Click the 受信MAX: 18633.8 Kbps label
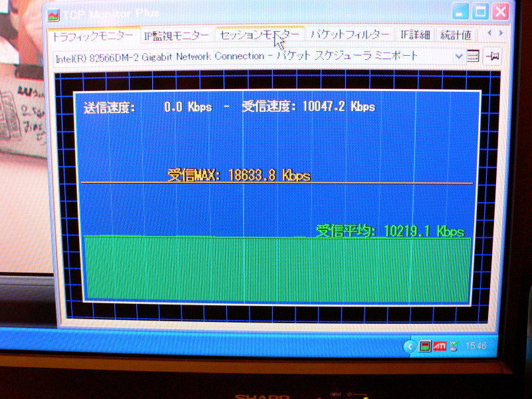The image size is (532, 399). coord(239,176)
